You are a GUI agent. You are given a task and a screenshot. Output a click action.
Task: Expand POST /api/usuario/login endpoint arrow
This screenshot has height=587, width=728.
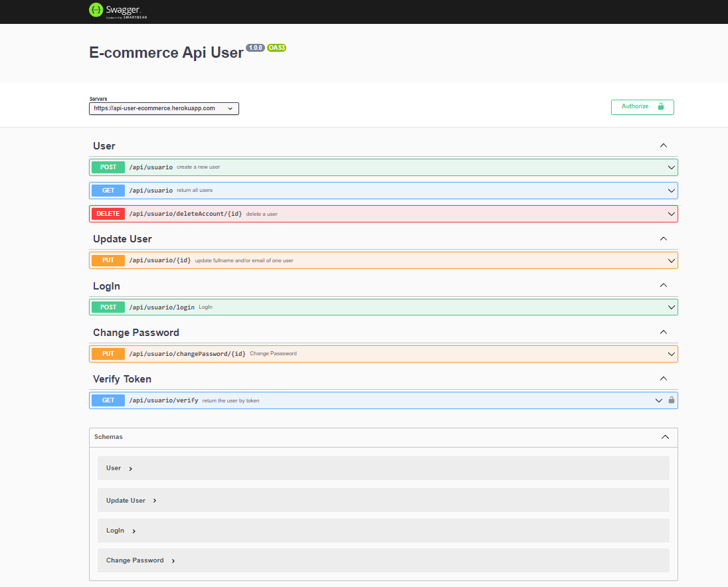pos(672,307)
